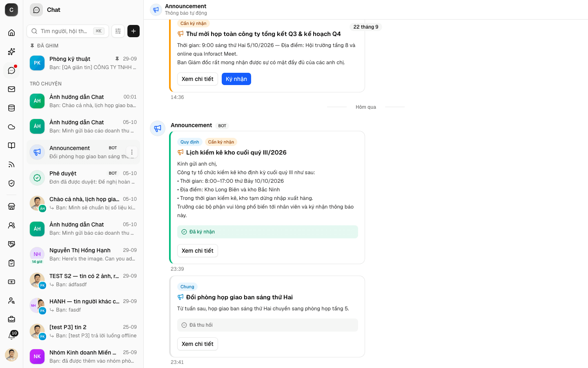Viewport: 588px width, 368px height.
Task: Open the AI sparkle assistant icon
Action: (11, 52)
